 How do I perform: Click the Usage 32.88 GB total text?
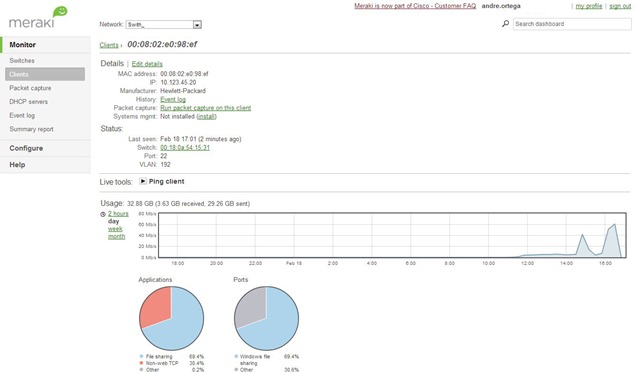coord(188,204)
